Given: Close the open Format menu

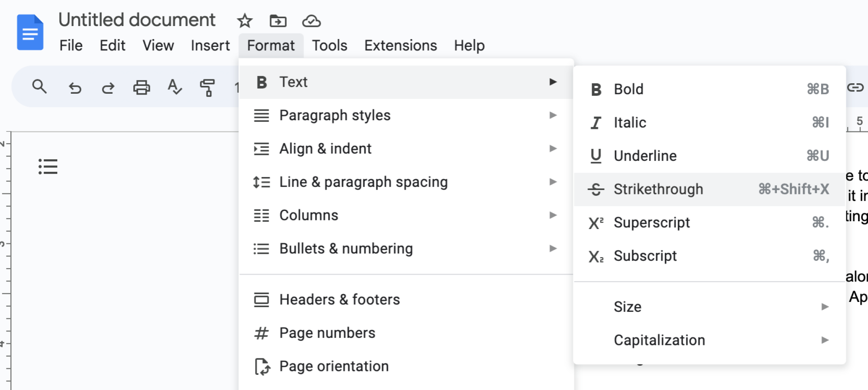Looking at the screenshot, I should 271,46.
